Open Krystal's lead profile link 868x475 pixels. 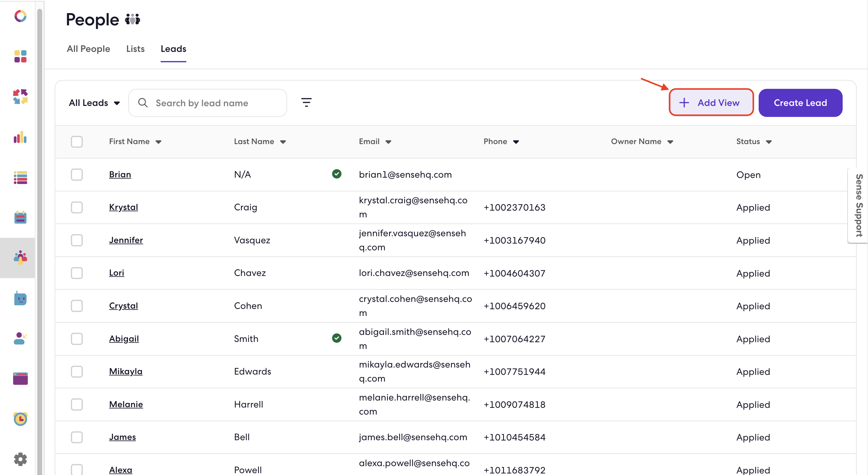(x=123, y=207)
